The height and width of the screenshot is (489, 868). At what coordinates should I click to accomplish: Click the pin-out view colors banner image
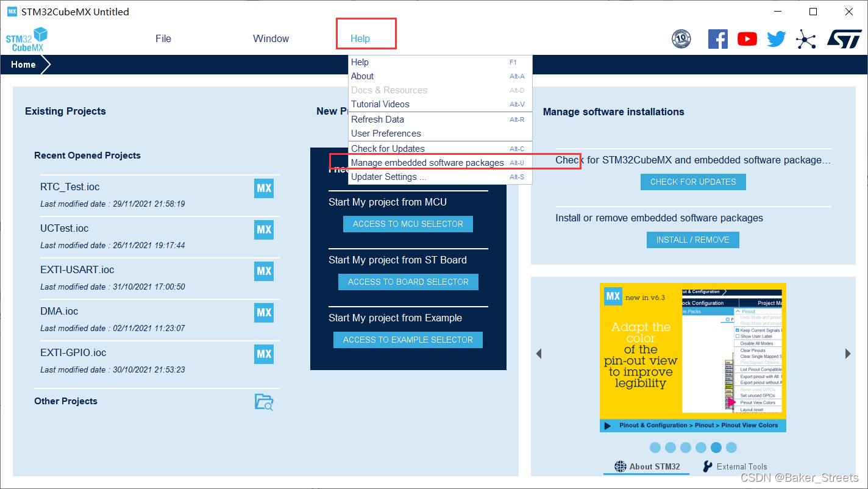coord(693,357)
